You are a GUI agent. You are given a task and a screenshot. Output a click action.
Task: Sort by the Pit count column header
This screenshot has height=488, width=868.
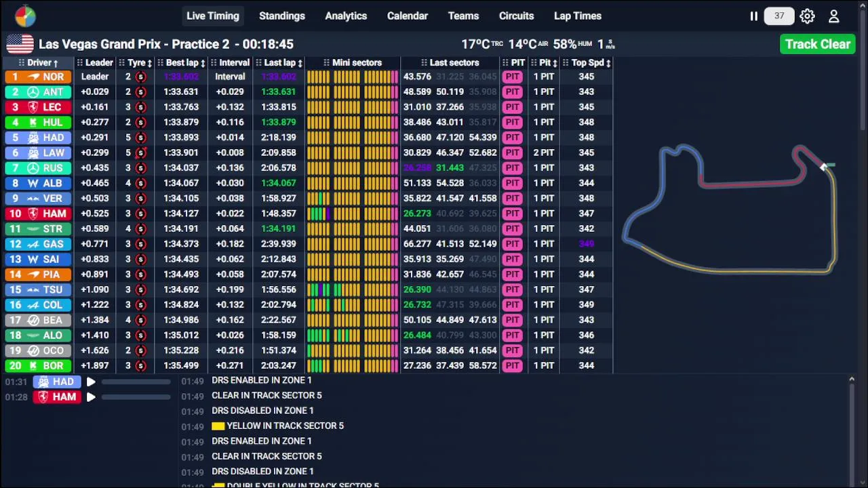[x=544, y=62]
